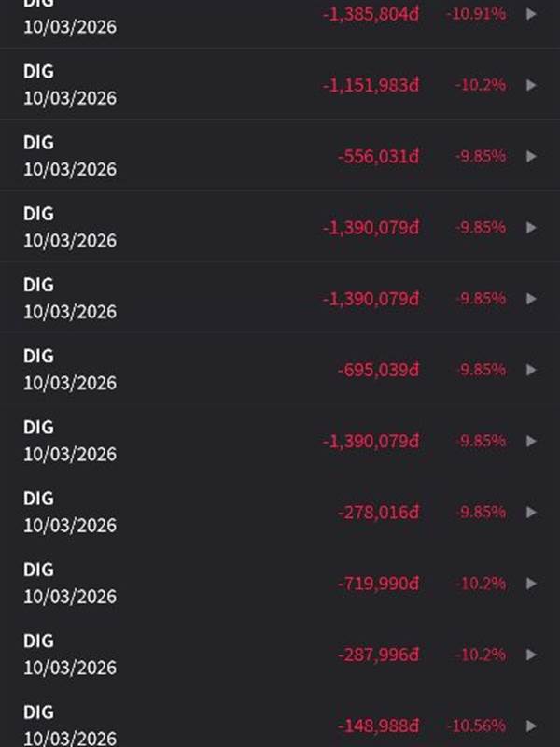The image size is (560, 747).
Task: Select the -1,151,983đ loss amount
Action: coord(371,85)
